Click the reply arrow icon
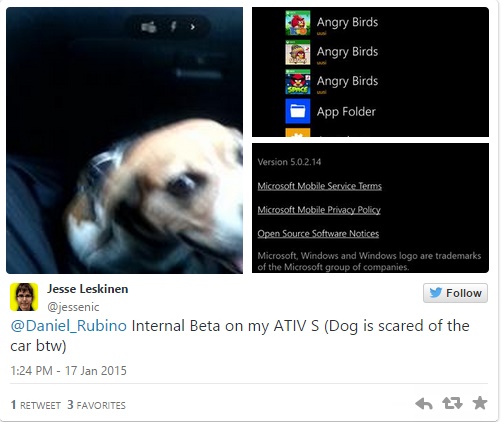Screen dimensions: 501x422 coord(424,403)
